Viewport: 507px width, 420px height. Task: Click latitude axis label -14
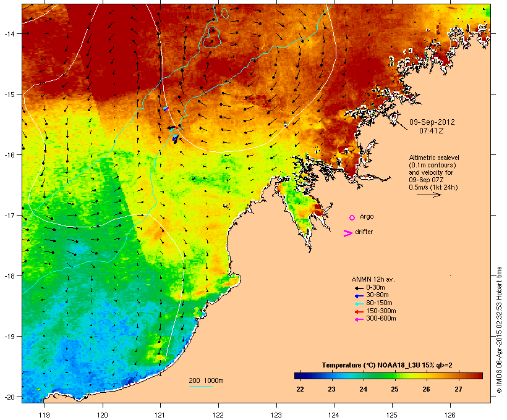(x=9, y=33)
